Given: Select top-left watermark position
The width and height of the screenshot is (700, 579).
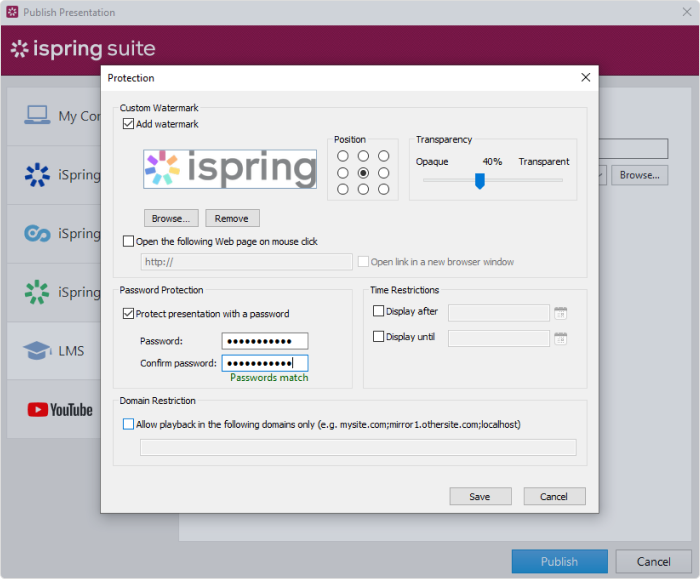Looking at the screenshot, I should point(343,156).
